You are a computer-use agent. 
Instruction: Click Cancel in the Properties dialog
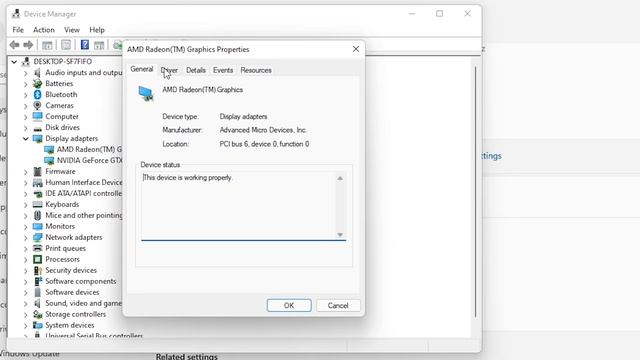coord(338,305)
